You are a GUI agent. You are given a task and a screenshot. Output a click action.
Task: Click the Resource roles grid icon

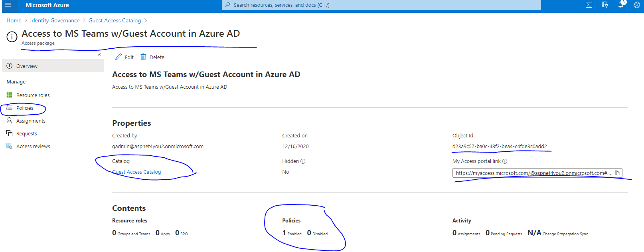(9, 95)
